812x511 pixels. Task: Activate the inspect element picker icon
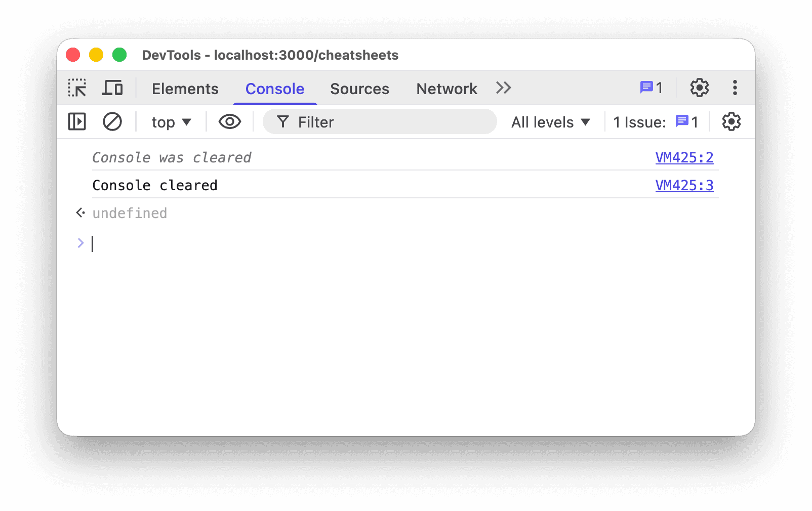[x=77, y=88]
